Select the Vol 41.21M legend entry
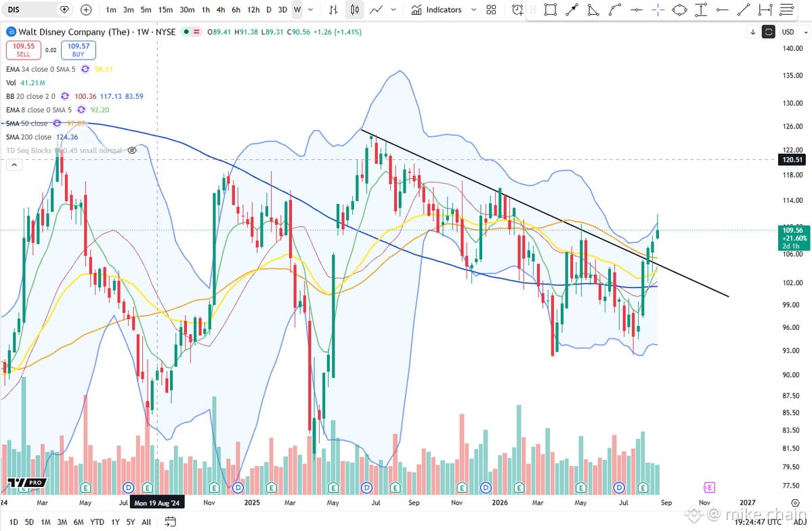 (26, 83)
